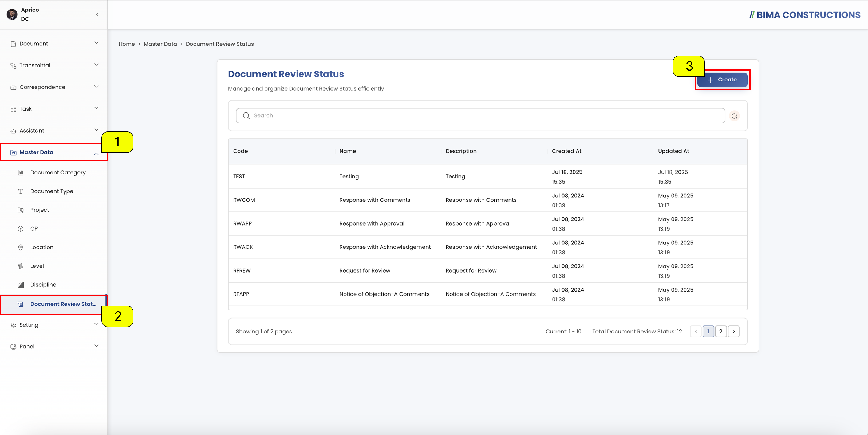
Task: Click the Code column header
Action: 240,151
